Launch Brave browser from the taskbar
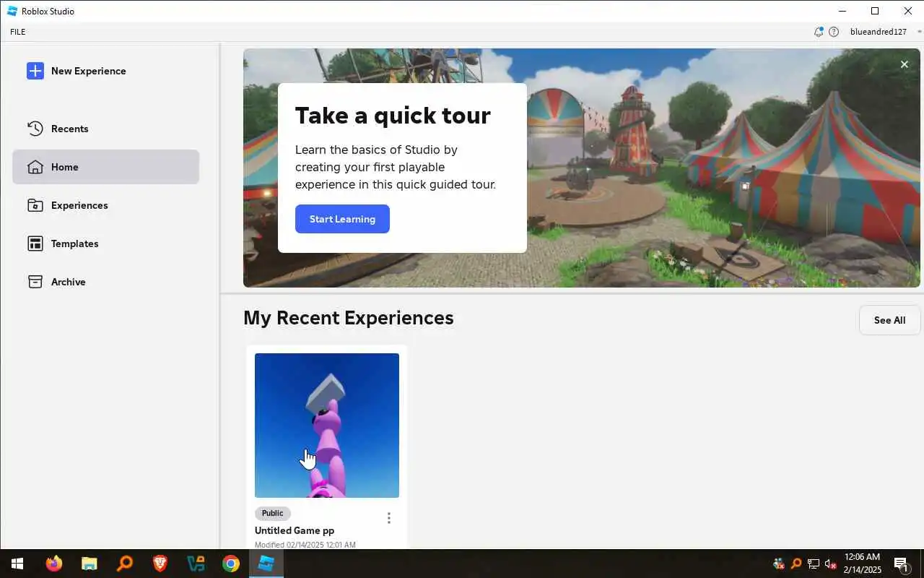The height and width of the screenshot is (578, 924). 160,564
